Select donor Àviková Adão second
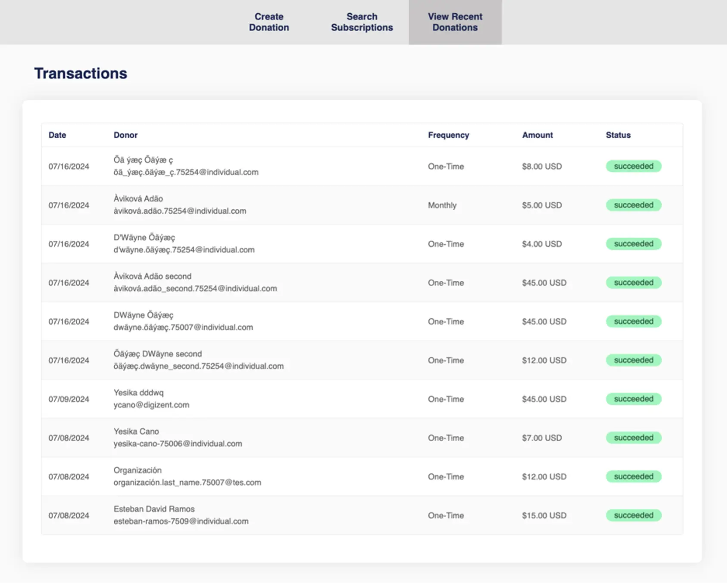Screen dimensions: 728x584 (152, 276)
